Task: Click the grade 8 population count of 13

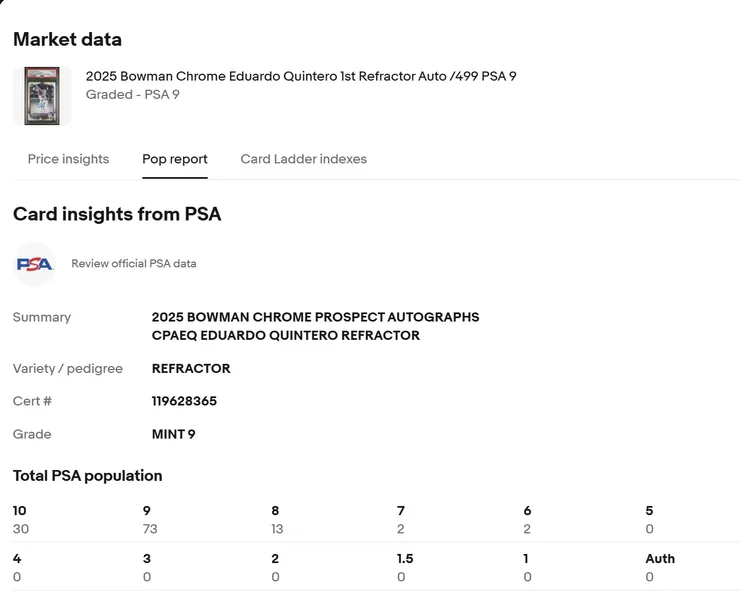Action: pyautogui.click(x=277, y=529)
